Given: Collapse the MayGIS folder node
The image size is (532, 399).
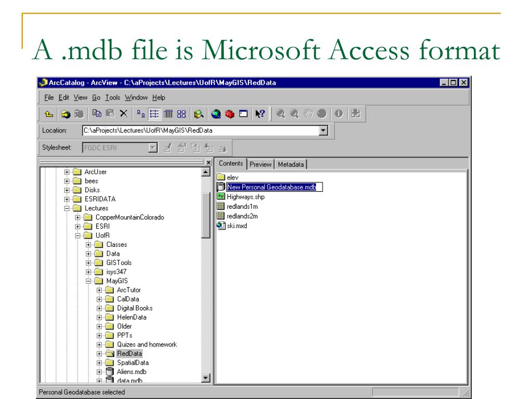Looking at the screenshot, I should pyautogui.click(x=88, y=281).
